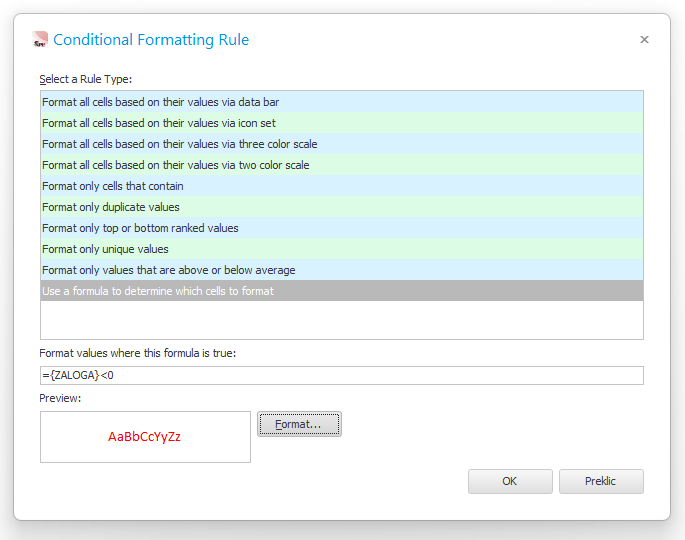Select 'Use a formula' rule type

(x=158, y=291)
